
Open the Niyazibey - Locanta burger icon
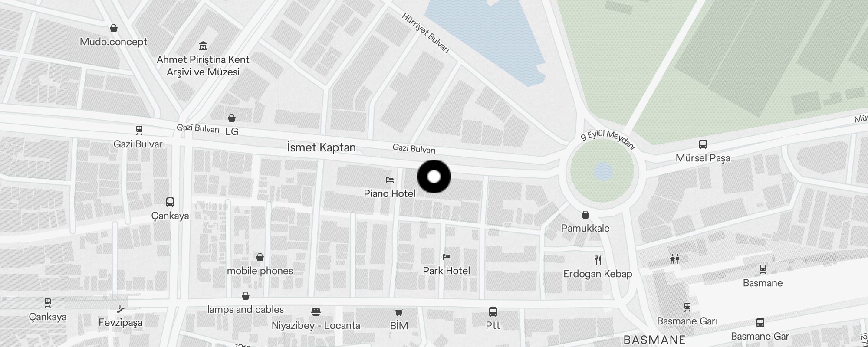(316, 311)
